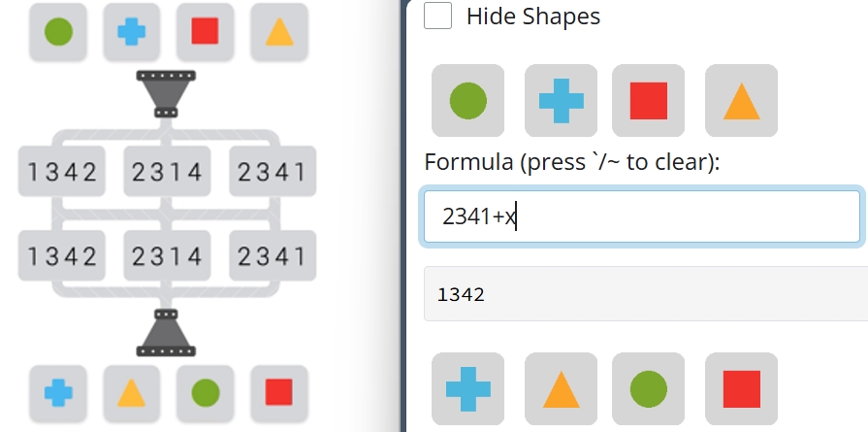Screen dimensions: 868x432
Task: Click the blue cross below the result field
Action: [x=467, y=389]
